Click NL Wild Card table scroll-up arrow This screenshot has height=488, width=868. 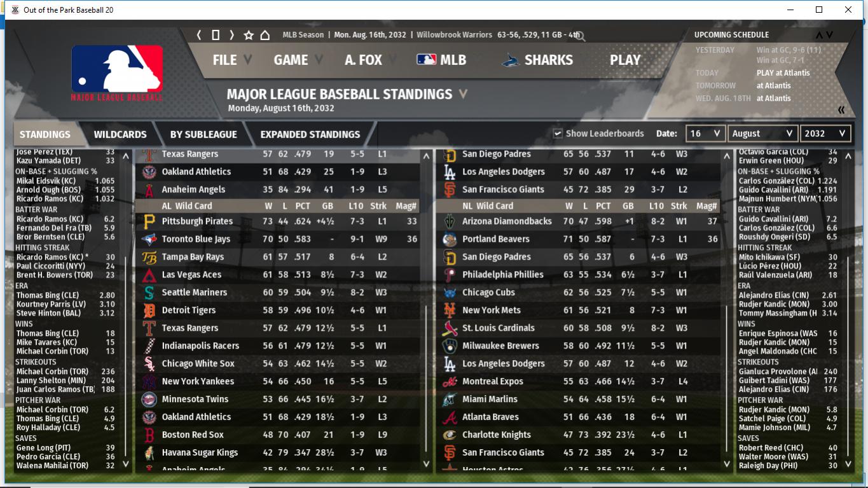pos(726,157)
